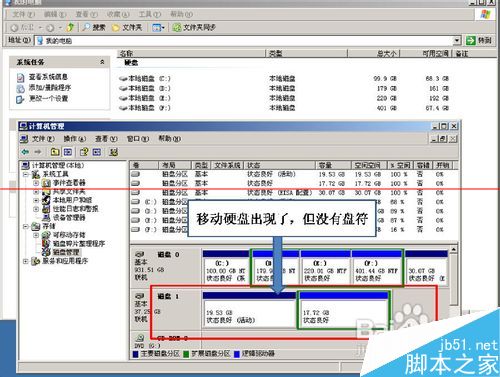Click the disk view vertical scrollbar

pyautogui.click(x=454, y=279)
